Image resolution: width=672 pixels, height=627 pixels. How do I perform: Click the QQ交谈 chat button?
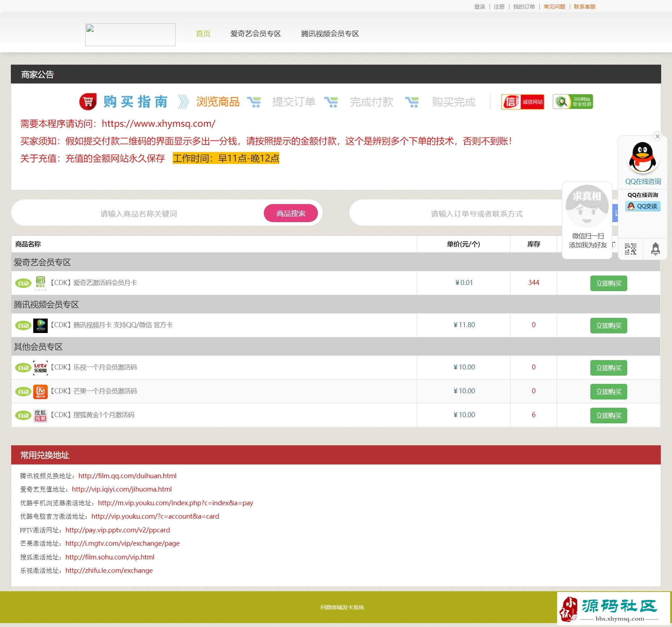643,206
